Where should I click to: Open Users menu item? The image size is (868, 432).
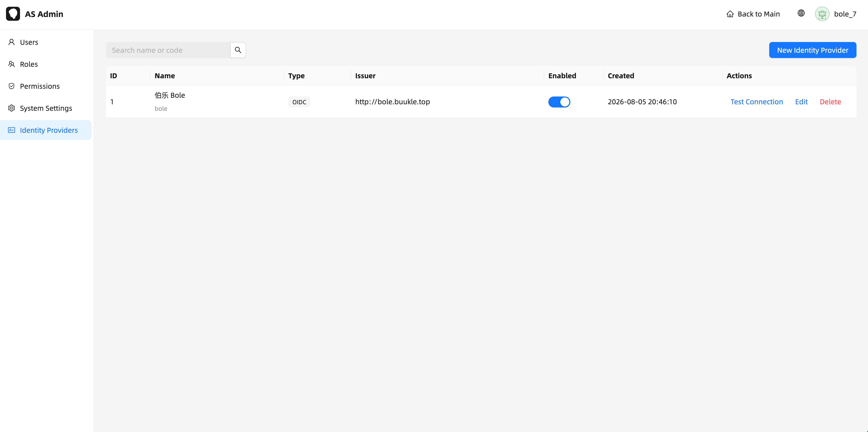click(46, 42)
